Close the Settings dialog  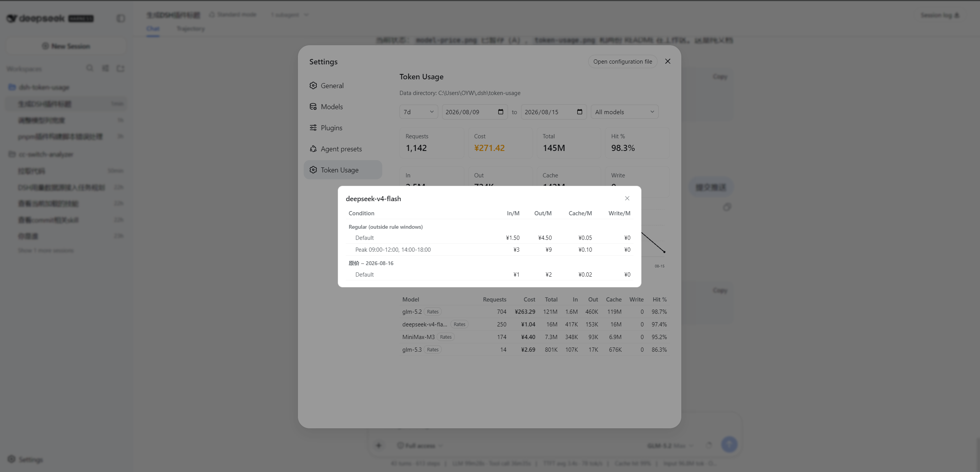point(668,61)
